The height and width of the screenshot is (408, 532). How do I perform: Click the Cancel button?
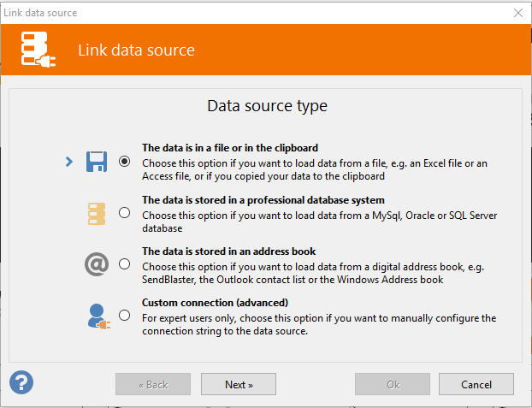click(476, 384)
